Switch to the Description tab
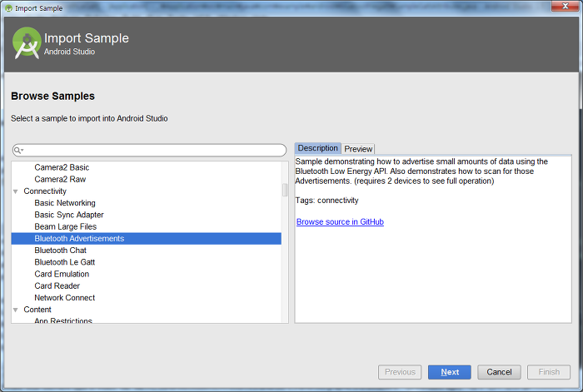583x392 pixels. (317, 148)
